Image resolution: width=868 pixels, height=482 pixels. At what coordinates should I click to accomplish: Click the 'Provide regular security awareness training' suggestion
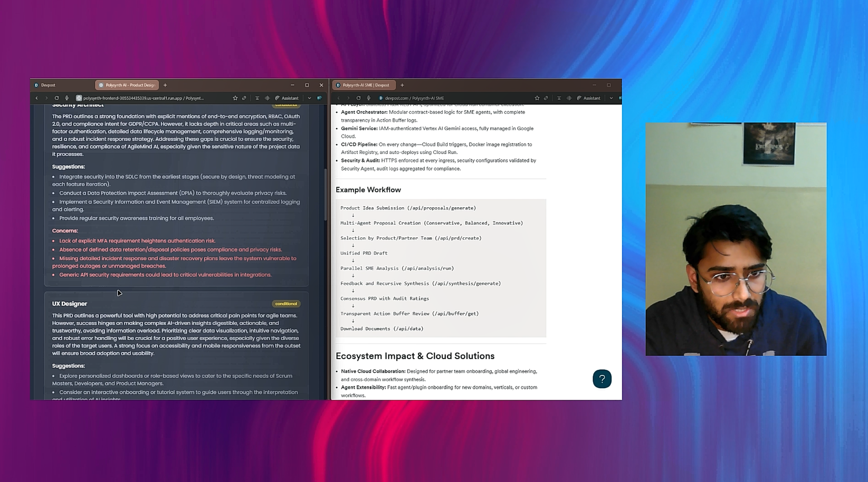click(137, 218)
